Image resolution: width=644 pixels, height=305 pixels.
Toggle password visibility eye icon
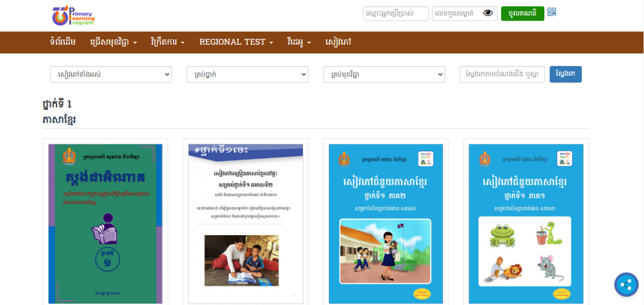(x=488, y=13)
